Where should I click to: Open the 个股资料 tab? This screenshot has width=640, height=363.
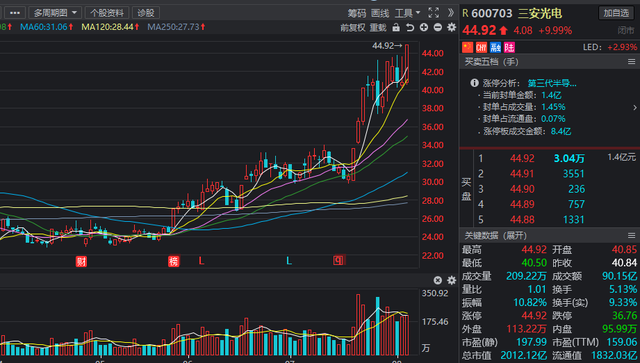[107, 13]
